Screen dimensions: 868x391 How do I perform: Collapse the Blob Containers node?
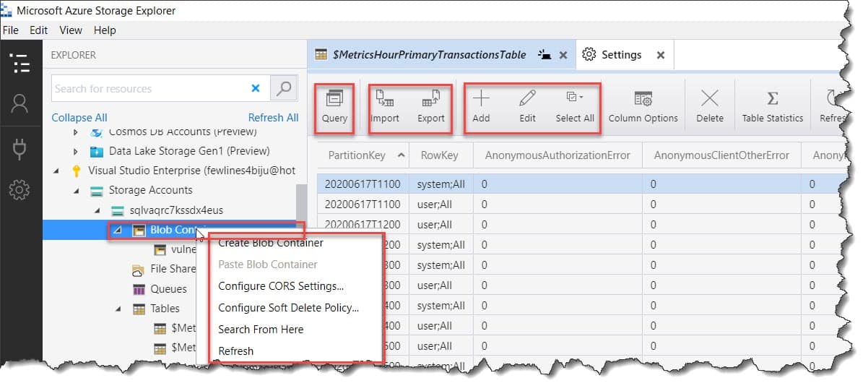pos(118,230)
